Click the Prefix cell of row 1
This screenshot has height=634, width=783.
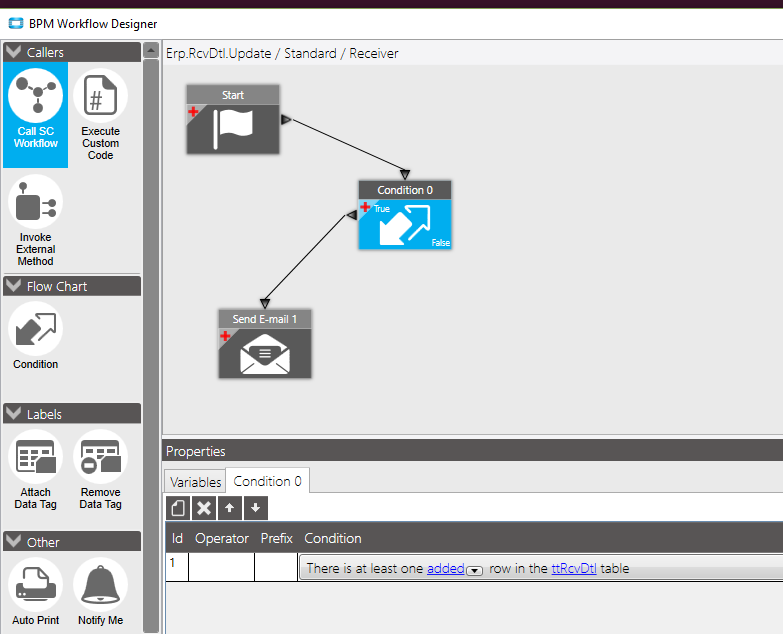[276, 567]
